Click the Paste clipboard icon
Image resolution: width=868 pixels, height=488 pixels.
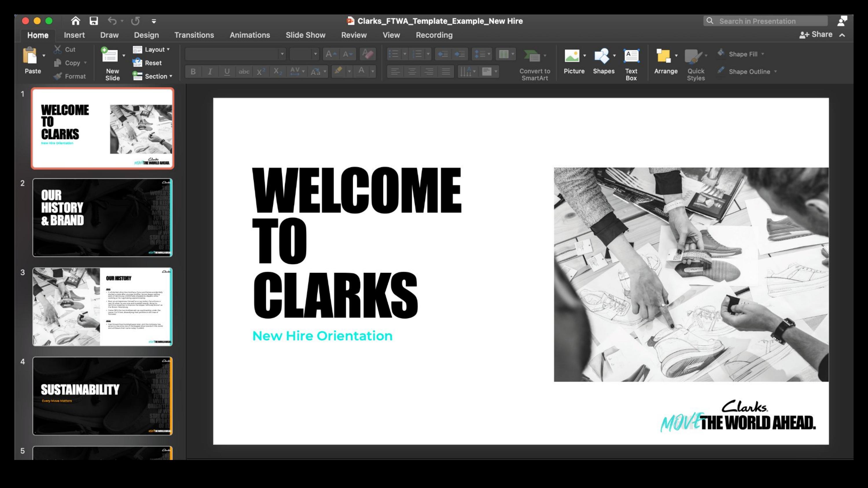click(30, 56)
